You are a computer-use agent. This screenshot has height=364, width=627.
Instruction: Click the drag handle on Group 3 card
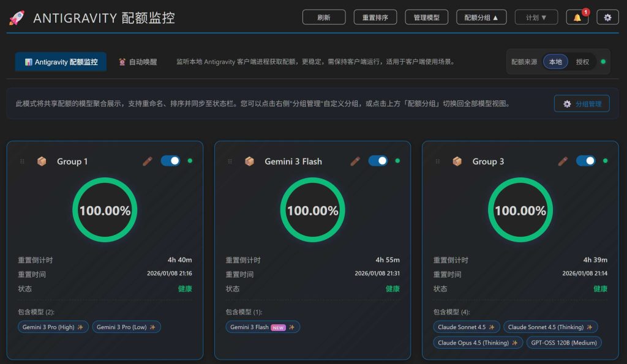click(x=437, y=161)
